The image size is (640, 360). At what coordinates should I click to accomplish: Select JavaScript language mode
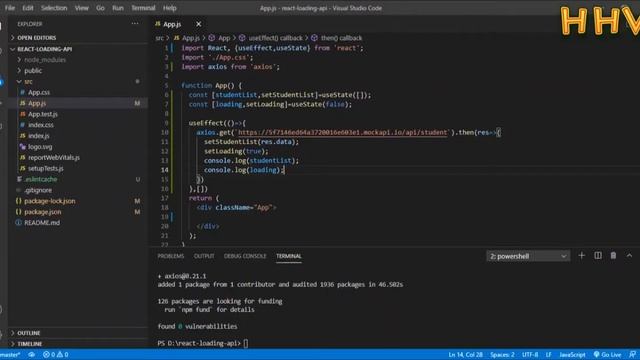[x=572, y=355]
